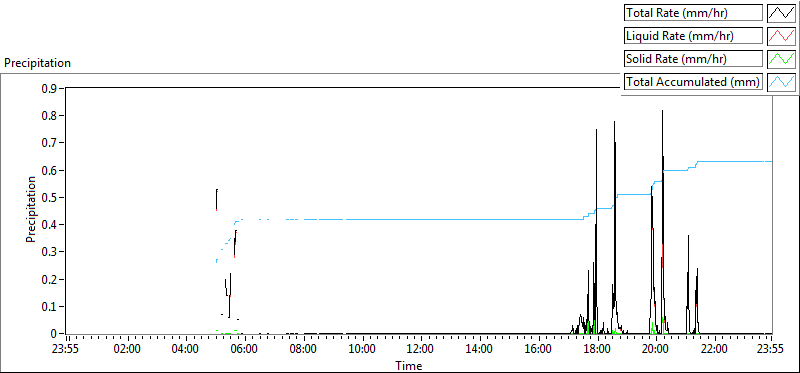This screenshot has width=800, height=373.
Task: Click the Total Accumulated blue line icon
Action: [x=782, y=82]
